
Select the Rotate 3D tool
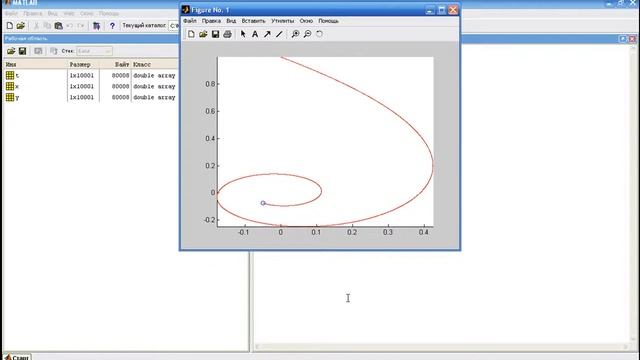click(319, 34)
